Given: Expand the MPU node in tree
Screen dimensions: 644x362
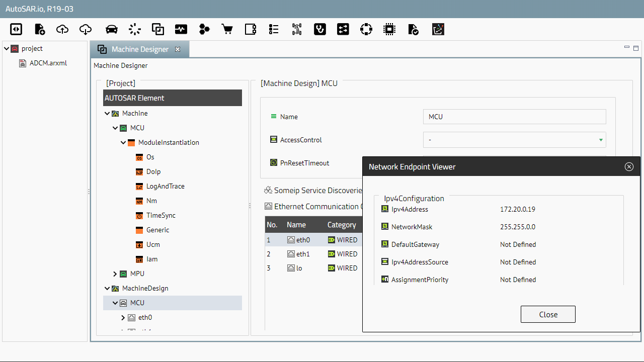Looking at the screenshot, I should pos(115,274).
